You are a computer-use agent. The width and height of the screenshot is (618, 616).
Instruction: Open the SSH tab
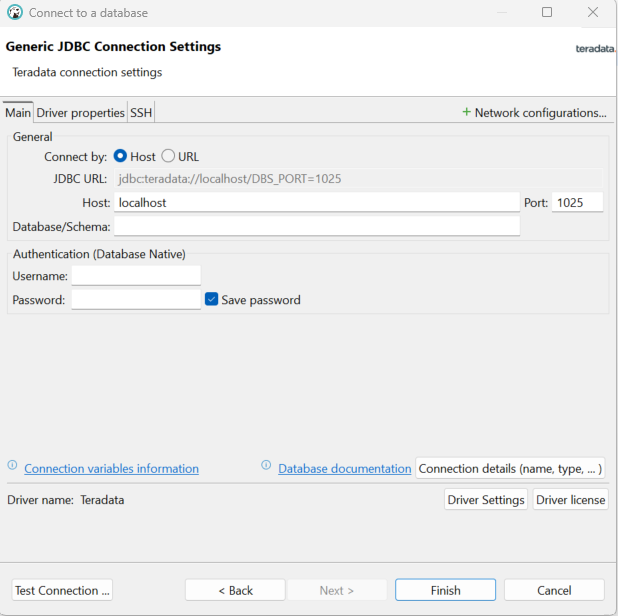point(141,113)
